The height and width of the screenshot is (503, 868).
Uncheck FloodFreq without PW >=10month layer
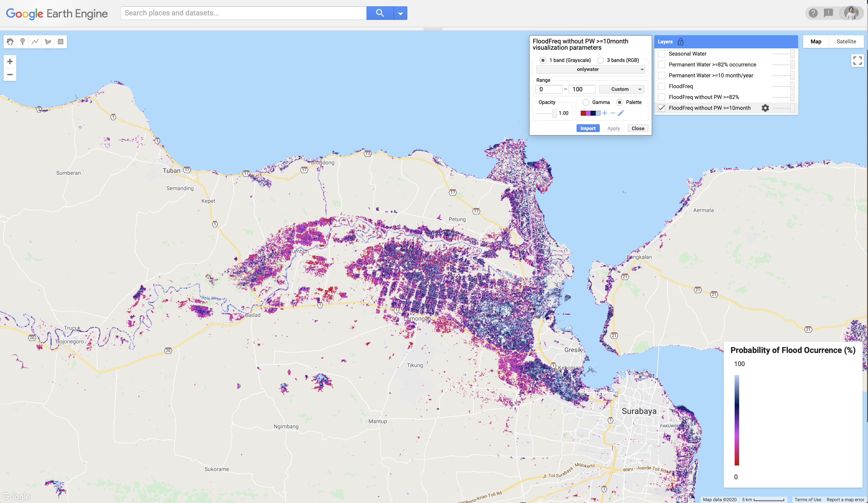pyautogui.click(x=662, y=108)
